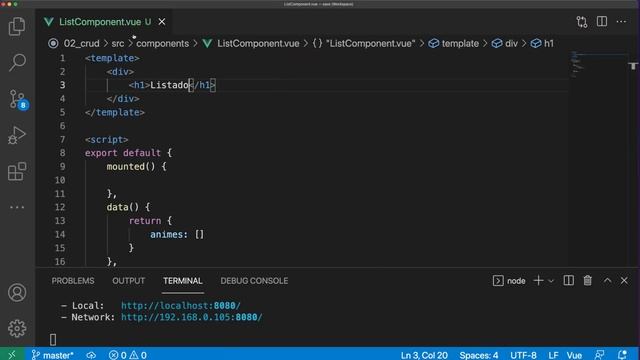Create a new terminal with plus icon
640x360 pixels.
click(538, 280)
